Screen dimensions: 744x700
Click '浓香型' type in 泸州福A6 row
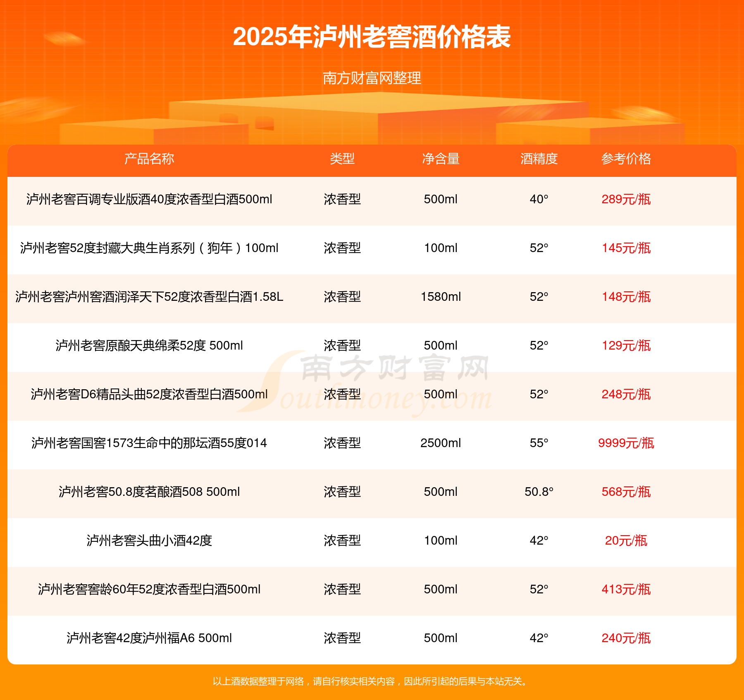342,638
